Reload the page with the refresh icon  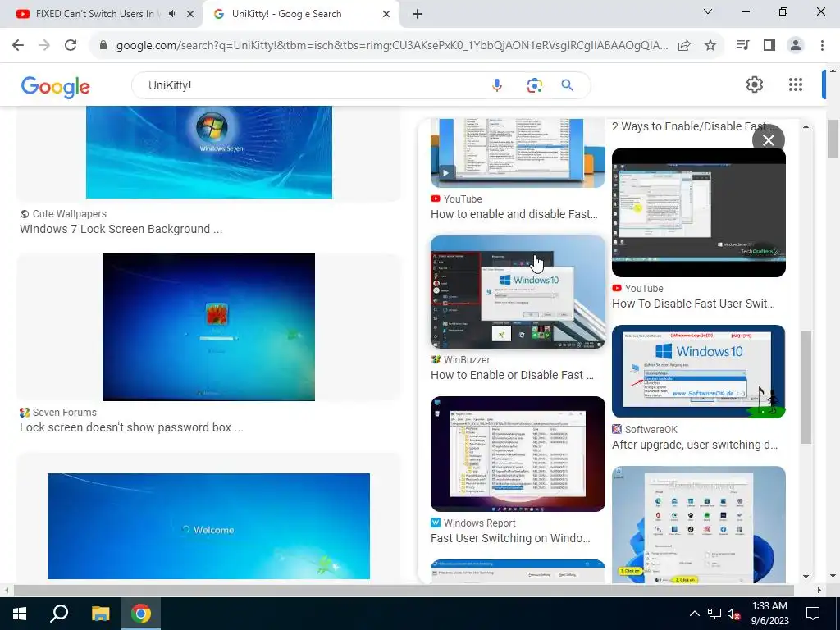pos(71,46)
